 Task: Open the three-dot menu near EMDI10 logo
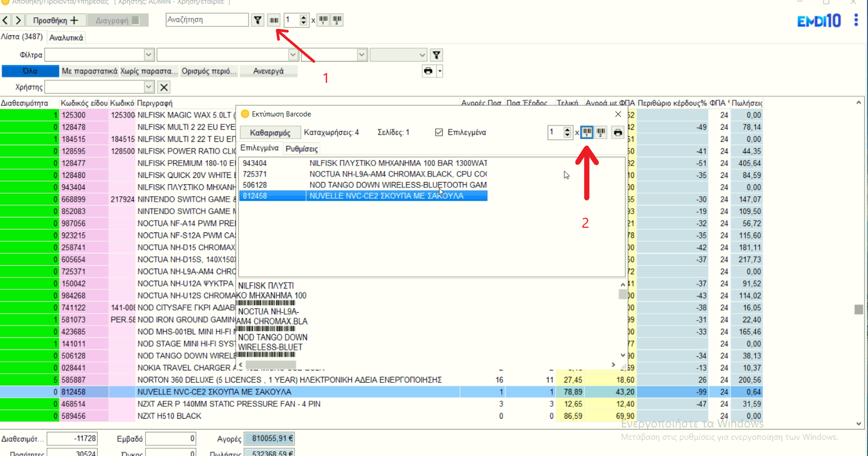coord(856,20)
